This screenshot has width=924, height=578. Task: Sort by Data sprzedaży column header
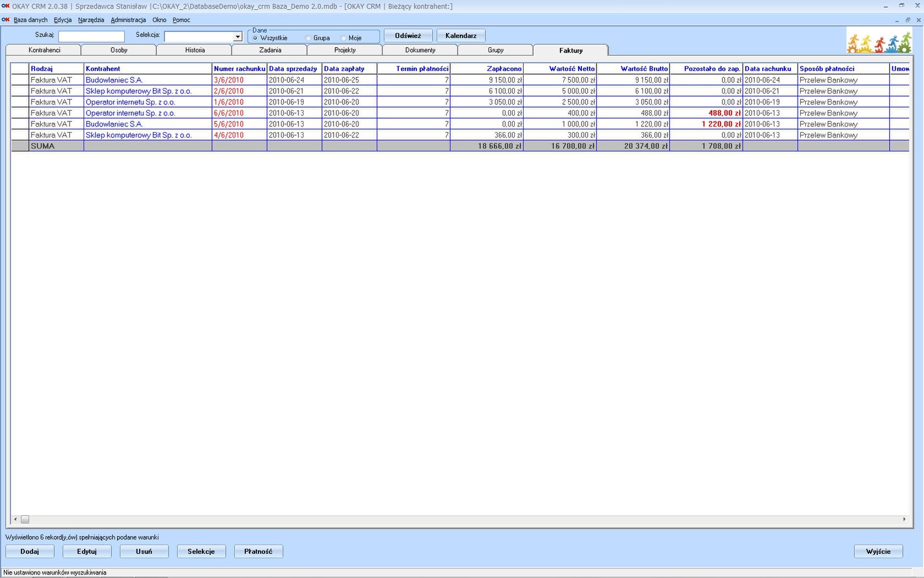tap(294, 69)
